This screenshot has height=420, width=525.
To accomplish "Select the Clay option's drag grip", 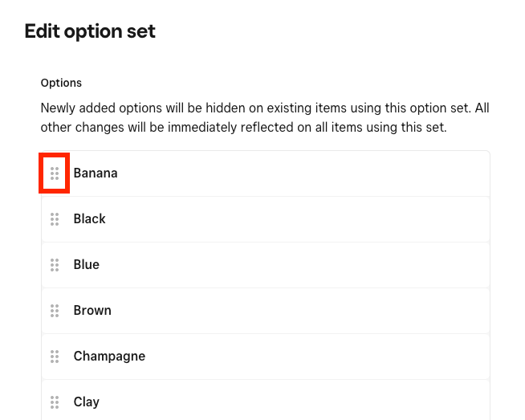I will point(55,402).
